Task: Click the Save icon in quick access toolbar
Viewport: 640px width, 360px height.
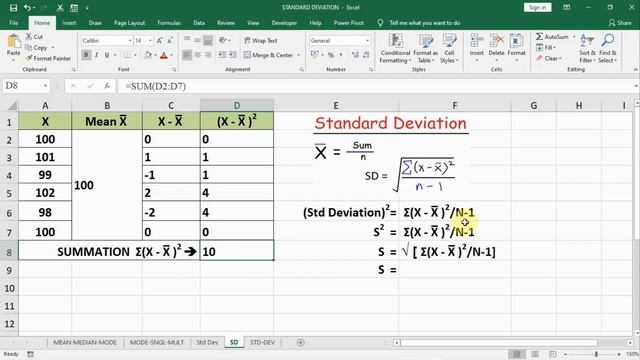Action: 13,7
